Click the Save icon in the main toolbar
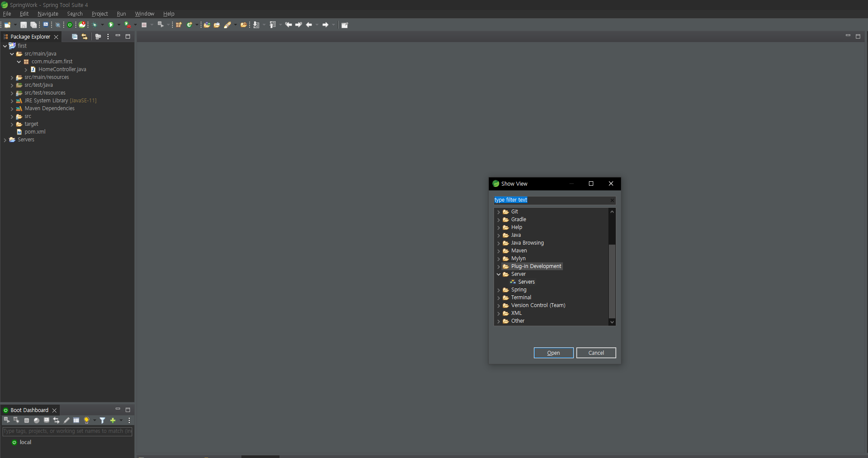 pyautogui.click(x=23, y=25)
